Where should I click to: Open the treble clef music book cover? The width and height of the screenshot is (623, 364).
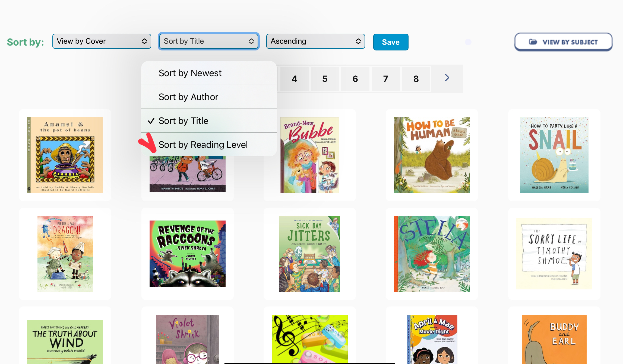[x=309, y=339]
